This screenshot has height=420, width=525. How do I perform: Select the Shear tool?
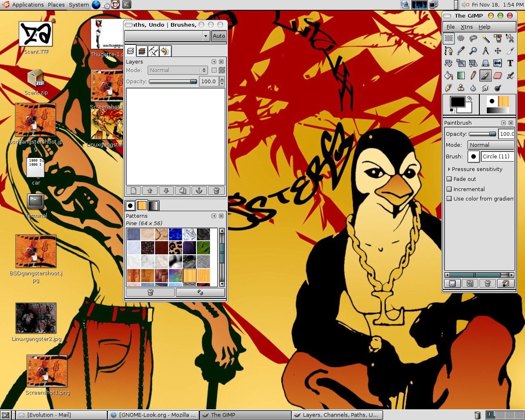pos(473,63)
